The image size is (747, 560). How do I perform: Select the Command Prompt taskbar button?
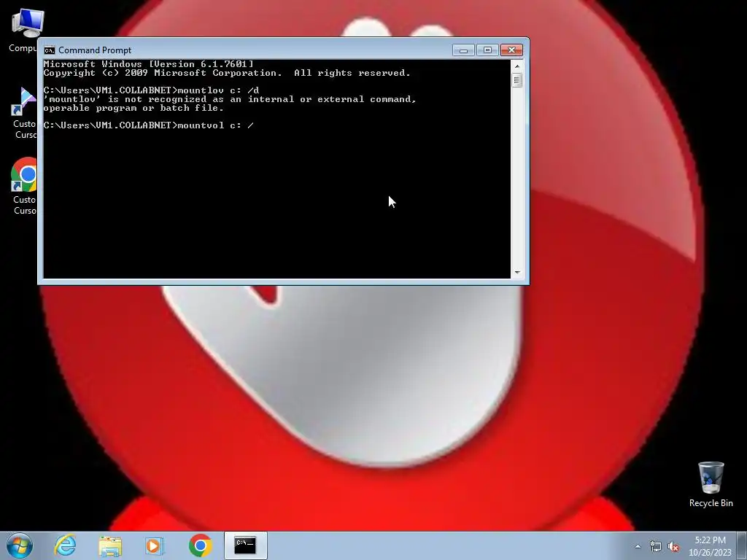coord(245,545)
